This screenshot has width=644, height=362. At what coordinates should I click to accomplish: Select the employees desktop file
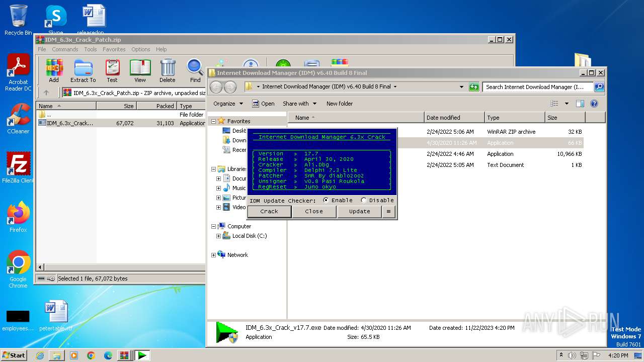(18, 320)
